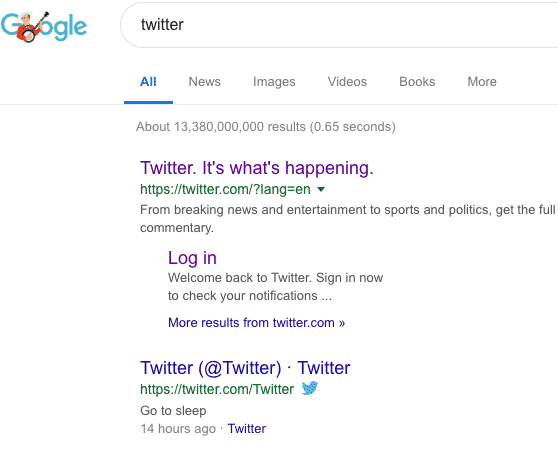Click the Welcome back to Twitter snippet
Screen dimensions: 558x449
[x=275, y=287]
